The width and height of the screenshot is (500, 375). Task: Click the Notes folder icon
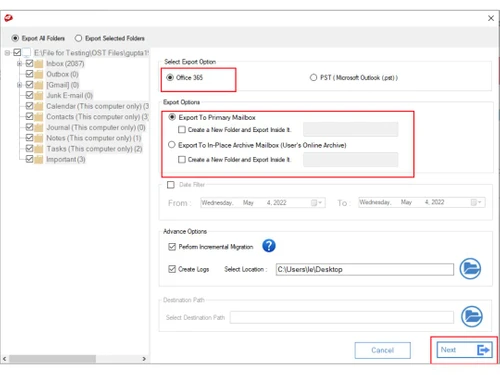[39, 138]
